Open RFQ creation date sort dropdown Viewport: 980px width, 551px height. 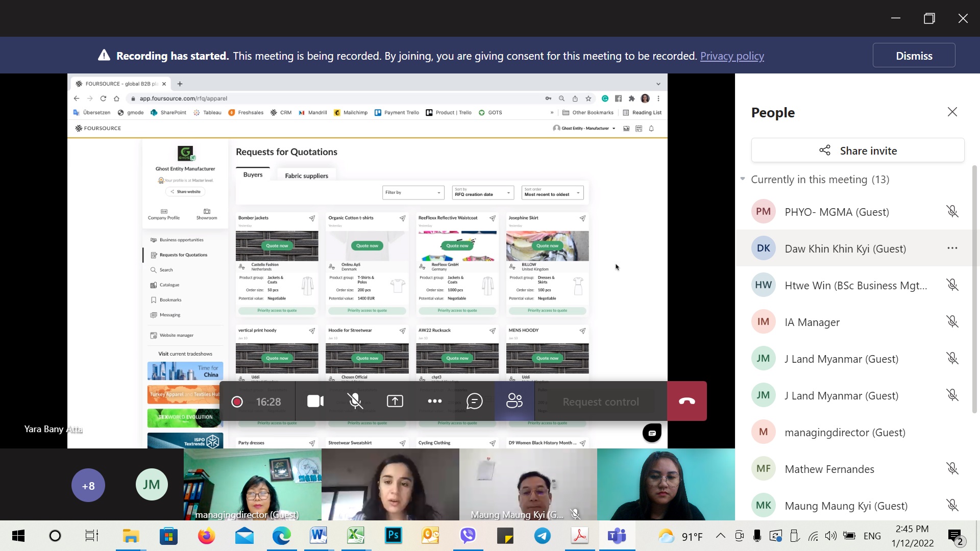[x=483, y=192]
